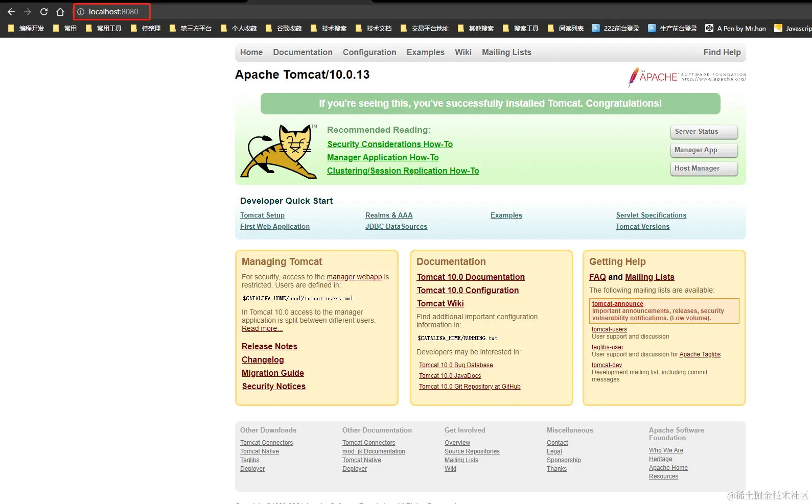Image resolution: width=812 pixels, height=504 pixels.
Task: Click the manager webapp link
Action: coord(354,277)
